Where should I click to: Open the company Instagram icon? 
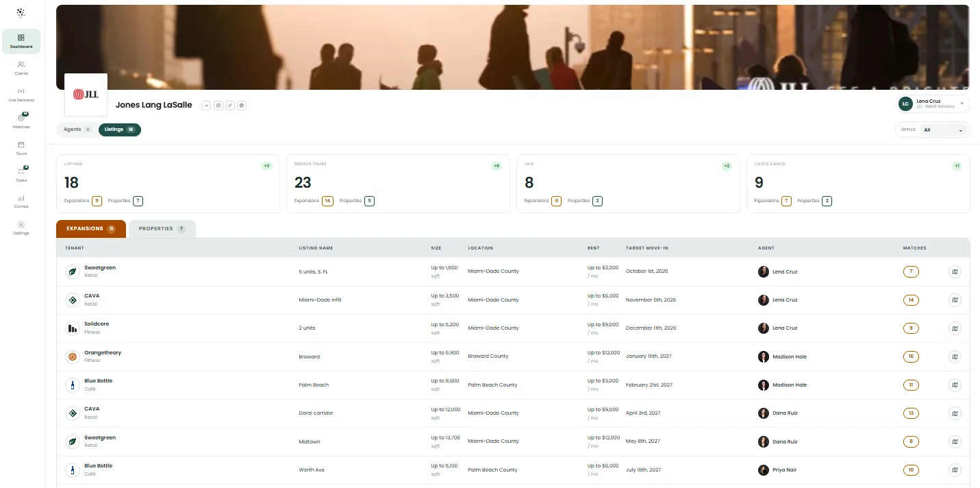[218, 106]
